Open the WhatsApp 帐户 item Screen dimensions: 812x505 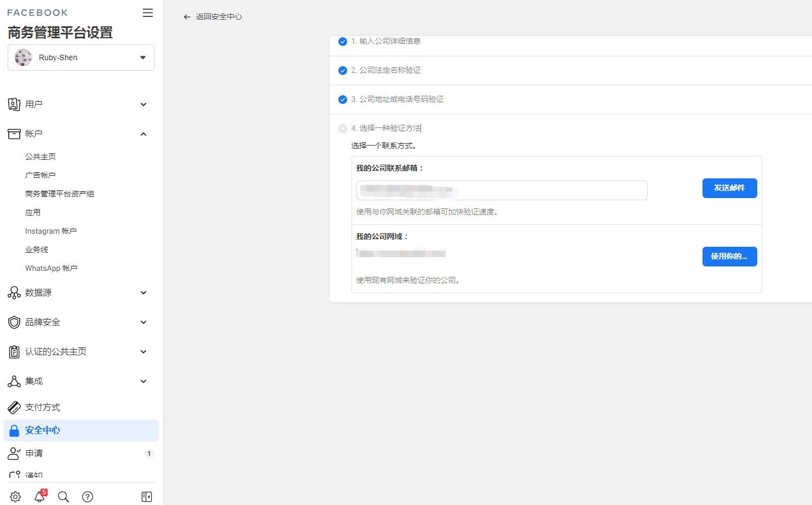coord(51,268)
